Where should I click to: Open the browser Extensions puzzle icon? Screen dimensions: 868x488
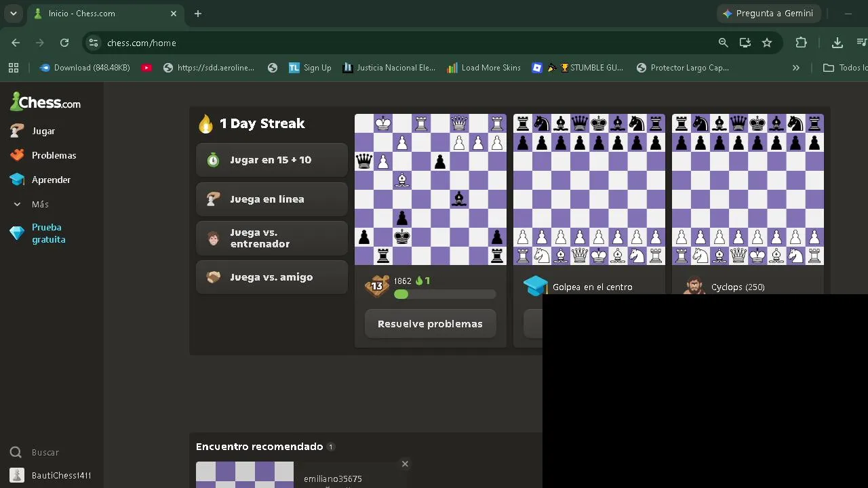801,43
